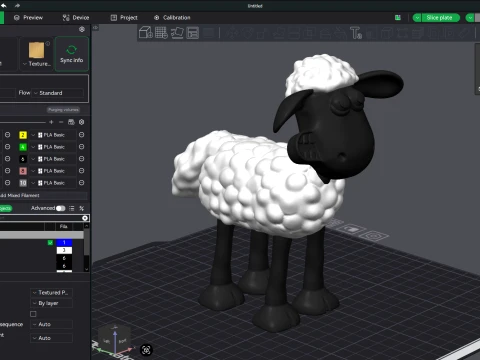
Task: Click the Add model cube icon
Action: [x=146, y=33]
